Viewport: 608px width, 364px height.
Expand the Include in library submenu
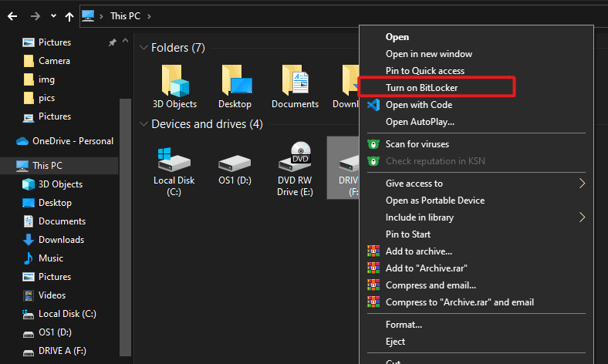(x=476, y=217)
